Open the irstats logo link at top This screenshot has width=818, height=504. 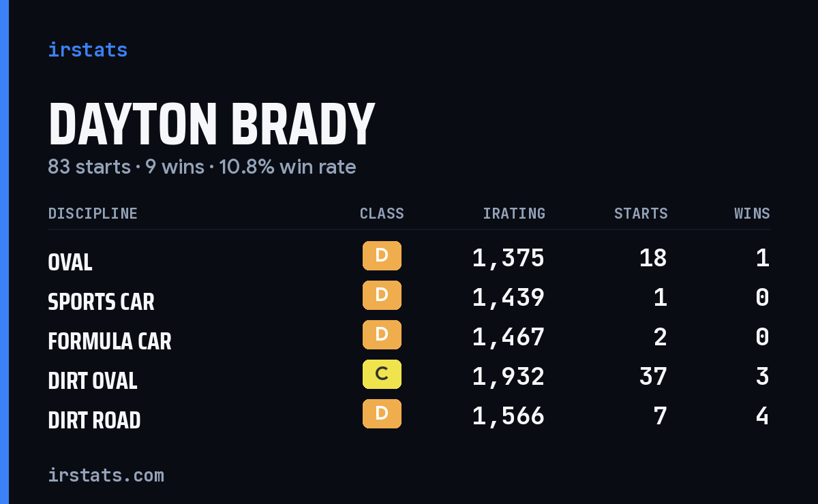click(x=87, y=50)
